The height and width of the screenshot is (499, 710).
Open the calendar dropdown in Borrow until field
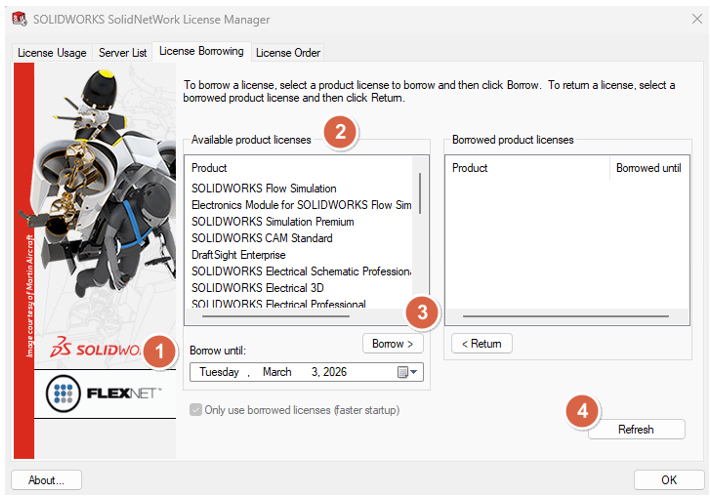coord(408,372)
